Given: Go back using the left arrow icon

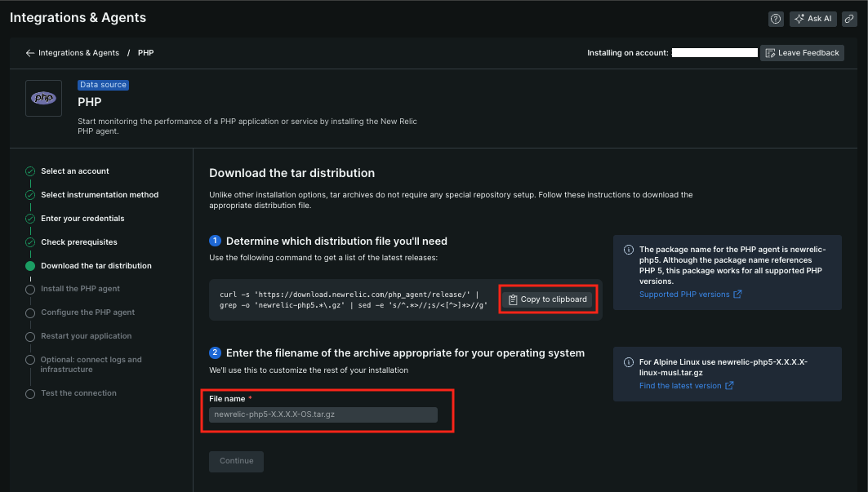Looking at the screenshot, I should [30, 53].
